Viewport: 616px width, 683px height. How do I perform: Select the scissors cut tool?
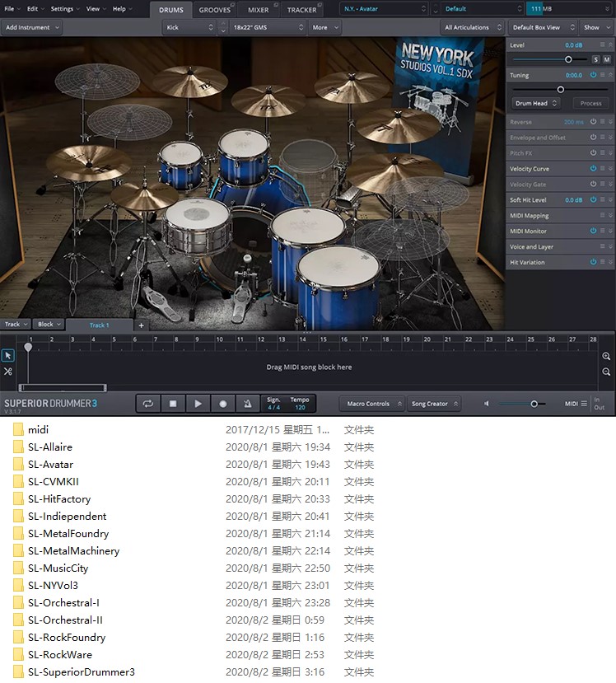point(8,372)
